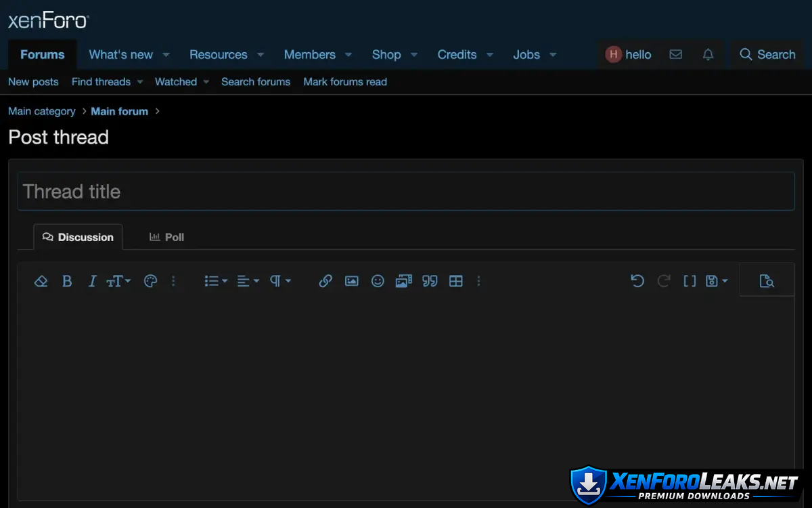The width and height of the screenshot is (812, 508).
Task: Undo the last editor action
Action: click(x=637, y=281)
